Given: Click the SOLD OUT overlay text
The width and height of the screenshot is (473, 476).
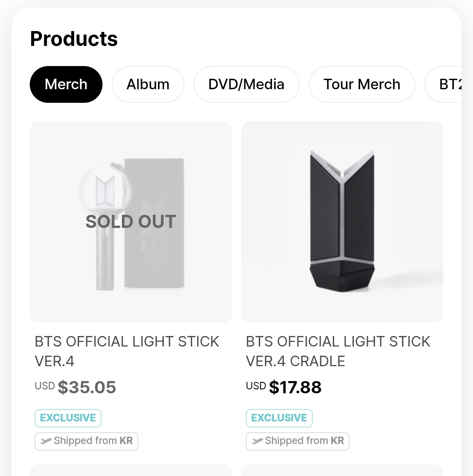Looking at the screenshot, I should [x=131, y=222].
